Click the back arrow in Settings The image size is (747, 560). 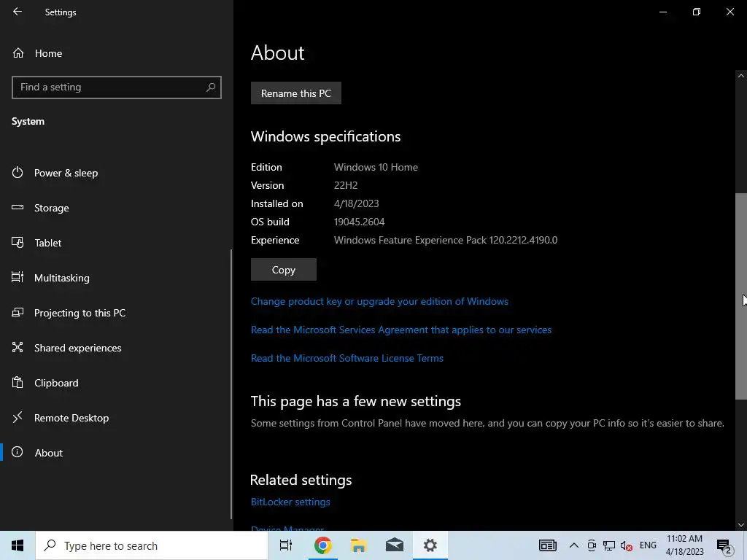coord(18,12)
